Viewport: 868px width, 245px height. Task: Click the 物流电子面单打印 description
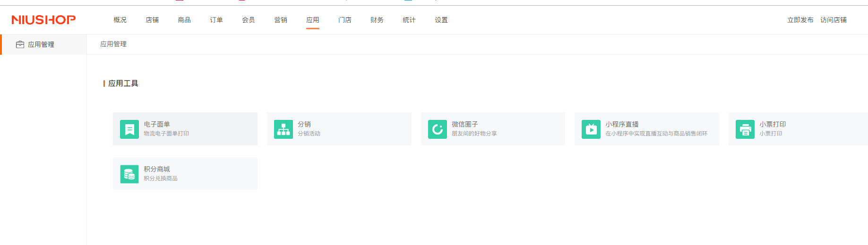click(x=166, y=134)
